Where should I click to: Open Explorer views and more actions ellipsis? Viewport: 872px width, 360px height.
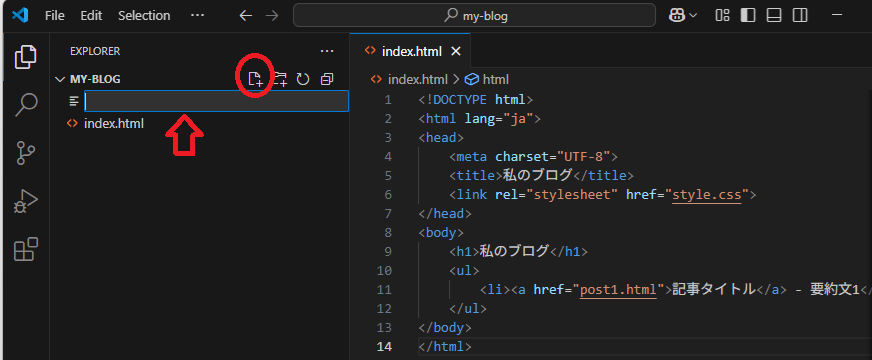(327, 51)
